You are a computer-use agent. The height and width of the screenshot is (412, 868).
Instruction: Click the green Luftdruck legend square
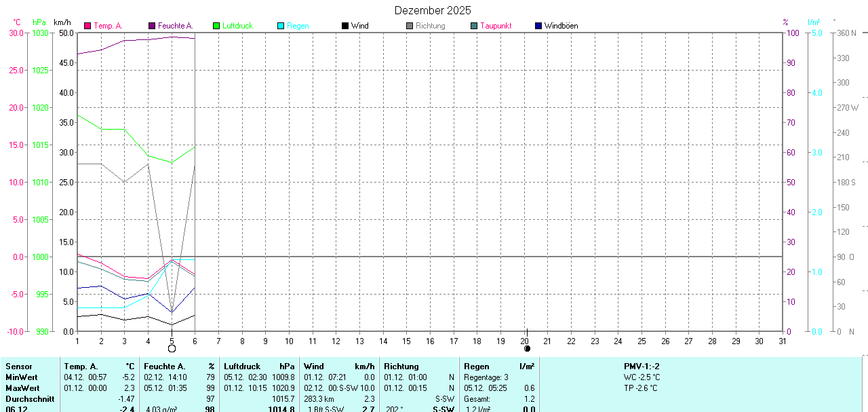coord(216,26)
